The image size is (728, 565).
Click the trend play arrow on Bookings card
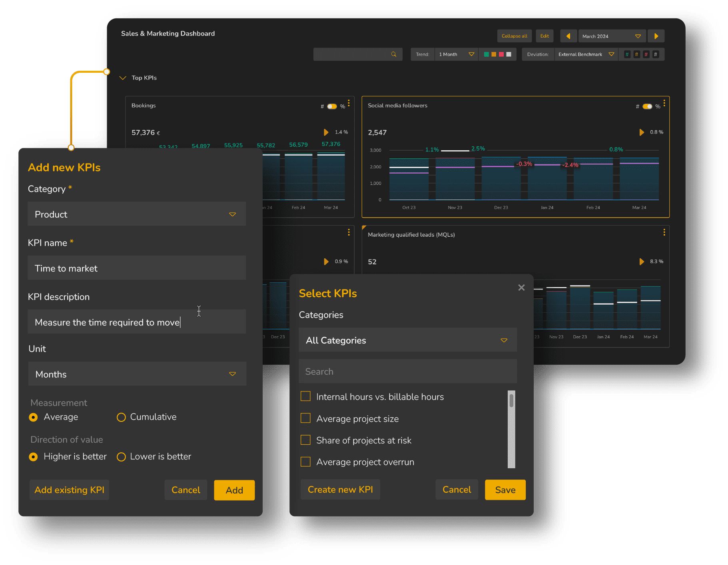coord(326,132)
